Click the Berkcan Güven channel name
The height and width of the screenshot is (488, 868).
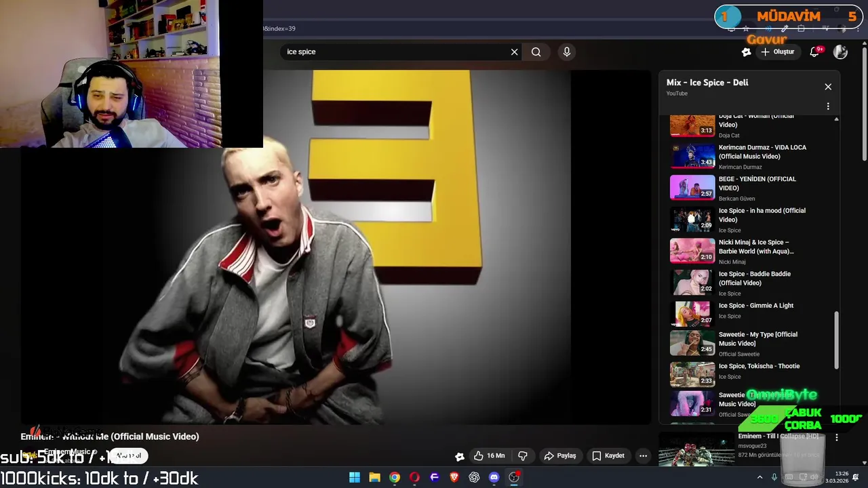tap(736, 199)
